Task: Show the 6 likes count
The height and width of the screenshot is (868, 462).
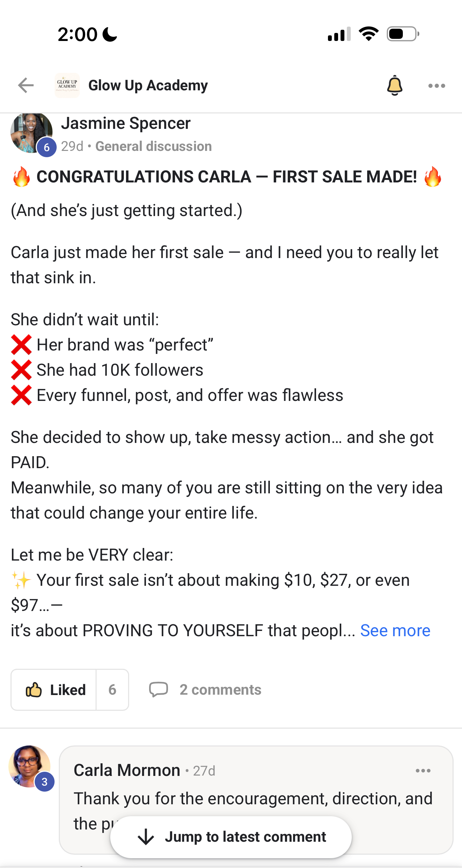Action: pos(112,690)
